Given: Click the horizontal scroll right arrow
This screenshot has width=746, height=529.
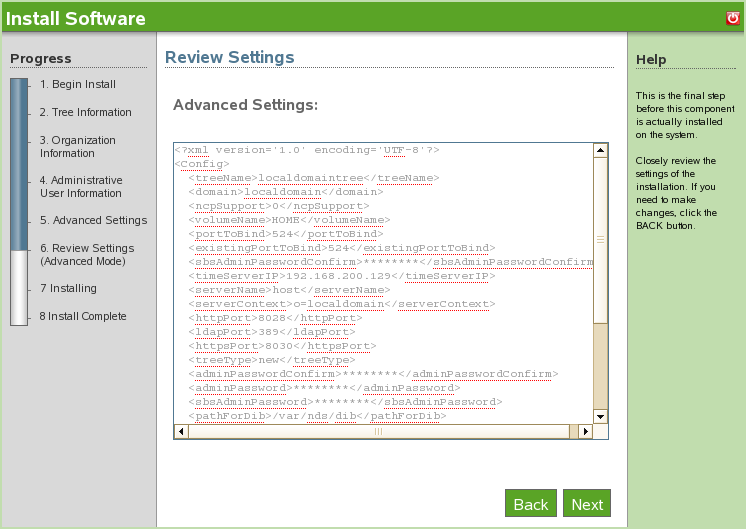Looking at the screenshot, I should [586, 431].
